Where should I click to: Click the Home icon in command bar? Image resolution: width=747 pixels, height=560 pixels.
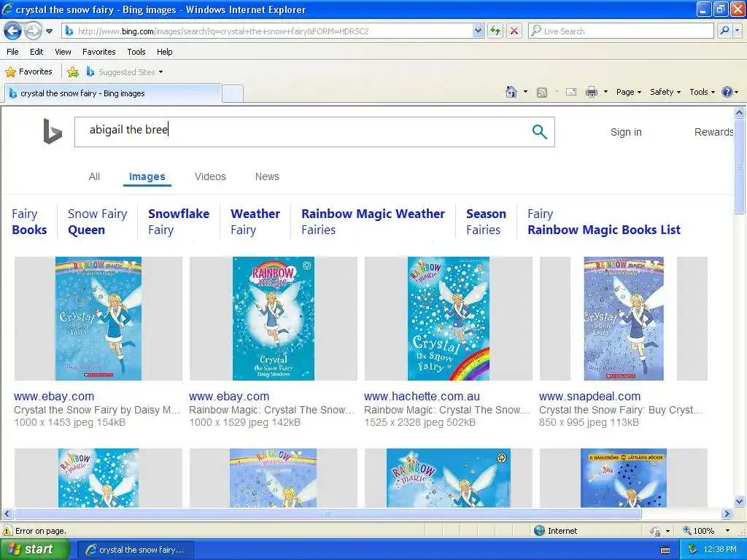pos(511,92)
